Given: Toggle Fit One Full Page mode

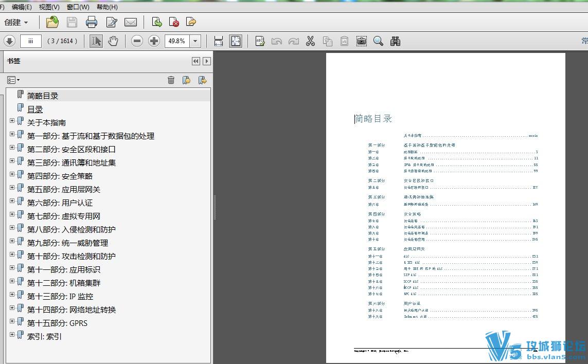Looking at the screenshot, I should pyautogui.click(x=236, y=41).
